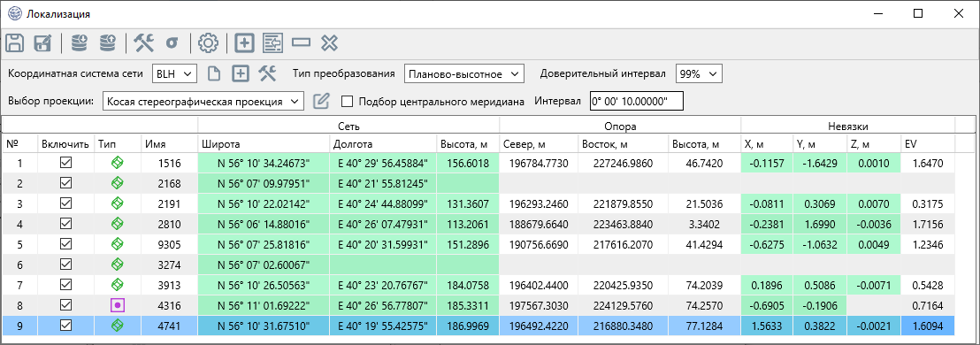Uncheck include checkbox for point 2810

(65, 223)
